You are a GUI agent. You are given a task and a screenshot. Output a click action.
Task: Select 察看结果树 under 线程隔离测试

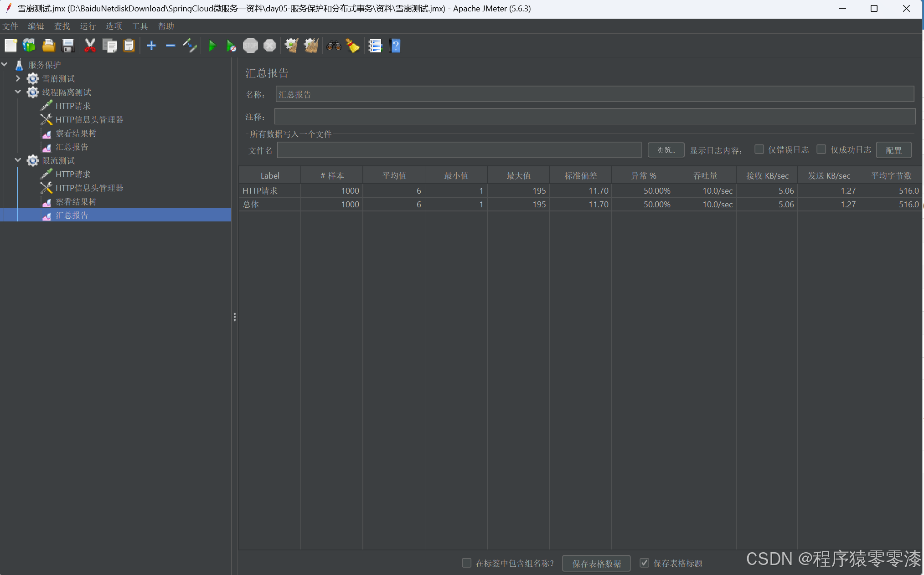(76, 133)
